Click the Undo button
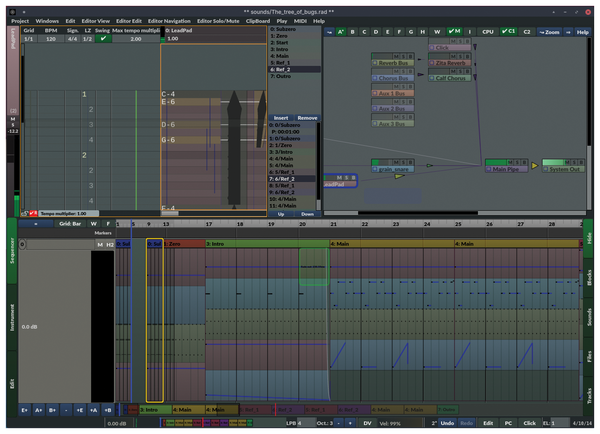 pyautogui.click(x=447, y=423)
